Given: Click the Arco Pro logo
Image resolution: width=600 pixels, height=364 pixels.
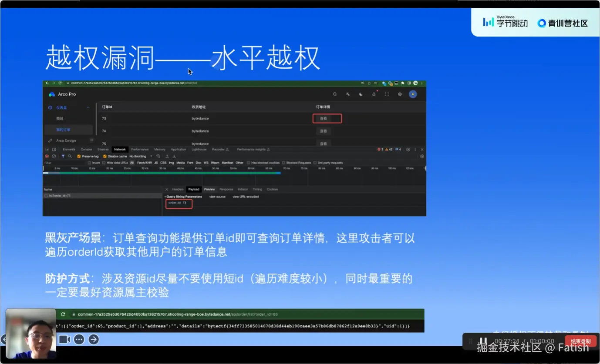Looking at the screenshot, I should pyautogui.click(x=51, y=94).
